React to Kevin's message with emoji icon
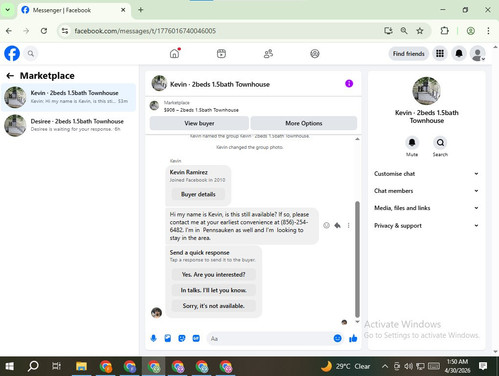The image size is (499, 376). click(x=326, y=226)
